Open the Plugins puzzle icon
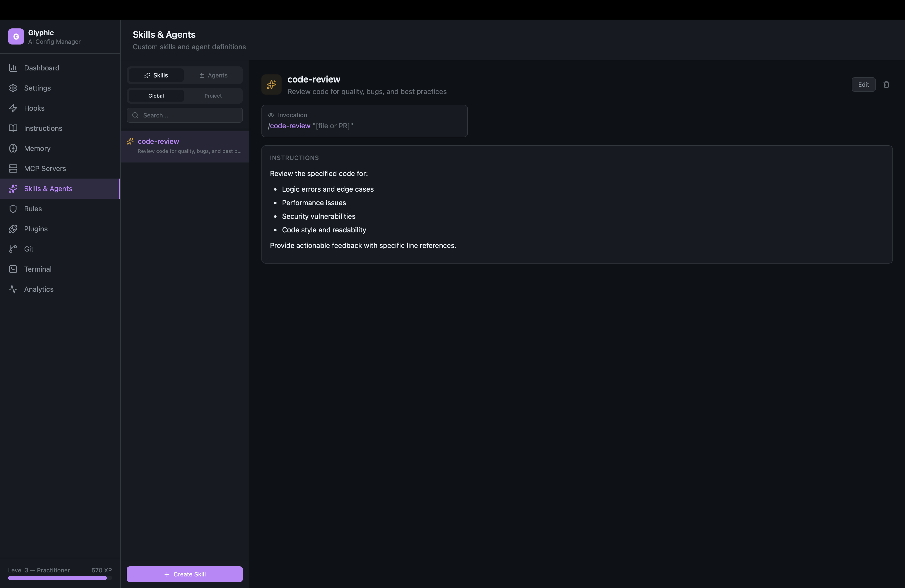The height and width of the screenshot is (588, 905). [13, 229]
